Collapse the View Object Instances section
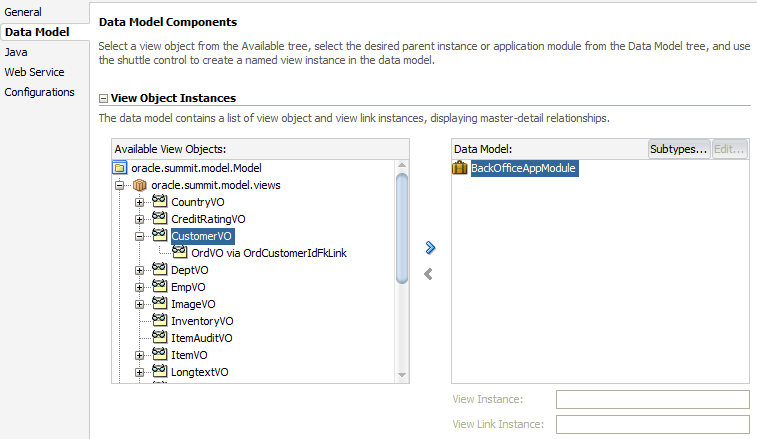 [x=104, y=98]
